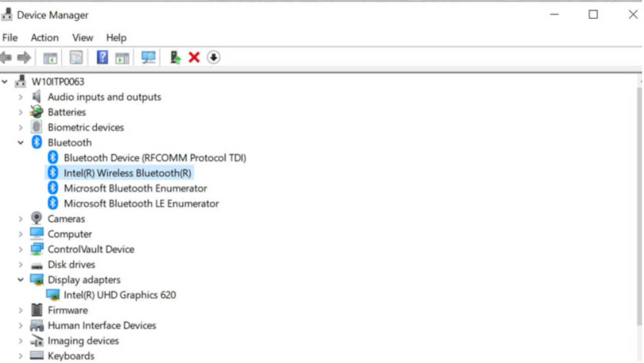The height and width of the screenshot is (363, 644).
Task: Click the blue Help question mark icon
Action: click(102, 58)
